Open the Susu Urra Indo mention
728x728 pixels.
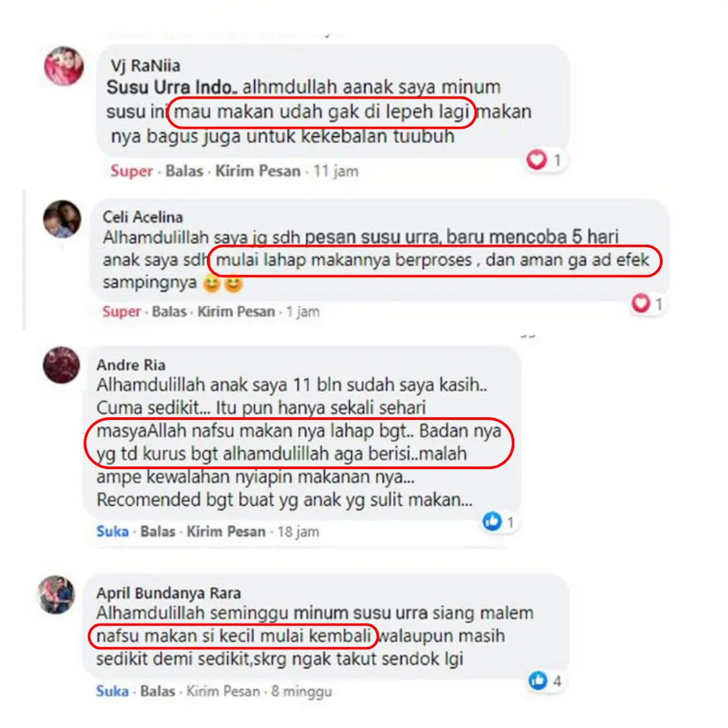(171, 87)
